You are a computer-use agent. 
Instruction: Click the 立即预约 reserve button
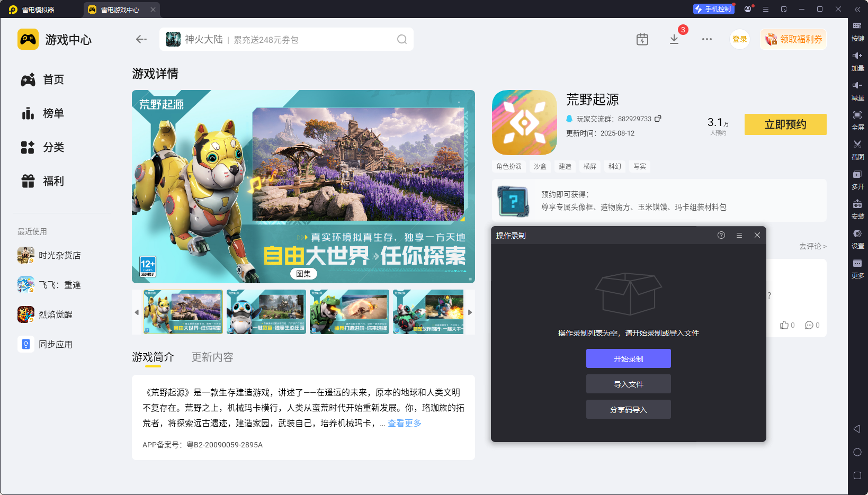click(x=785, y=124)
